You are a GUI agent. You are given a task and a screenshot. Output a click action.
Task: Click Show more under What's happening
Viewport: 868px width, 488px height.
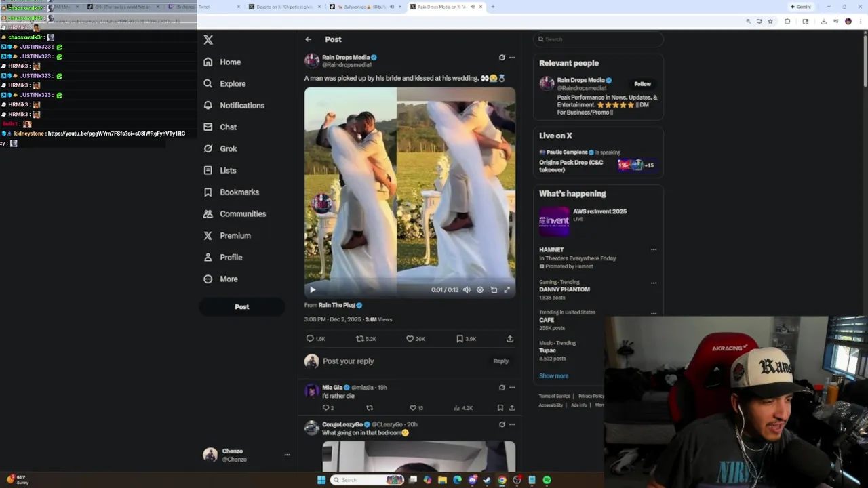pyautogui.click(x=554, y=375)
